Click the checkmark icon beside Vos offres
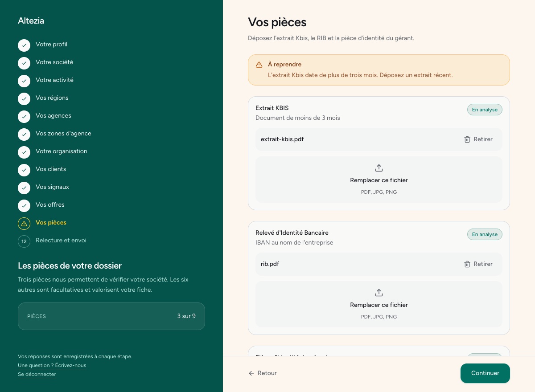 (24, 206)
